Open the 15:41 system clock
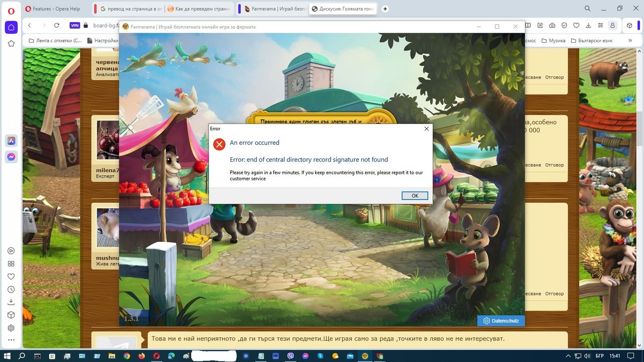Screen dimensions: 644x362 coord(614,355)
